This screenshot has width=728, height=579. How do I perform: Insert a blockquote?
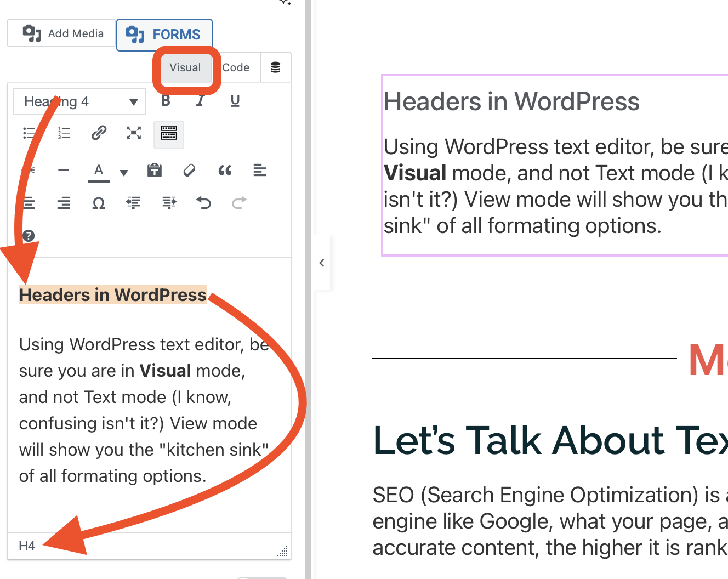click(x=225, y=171)
